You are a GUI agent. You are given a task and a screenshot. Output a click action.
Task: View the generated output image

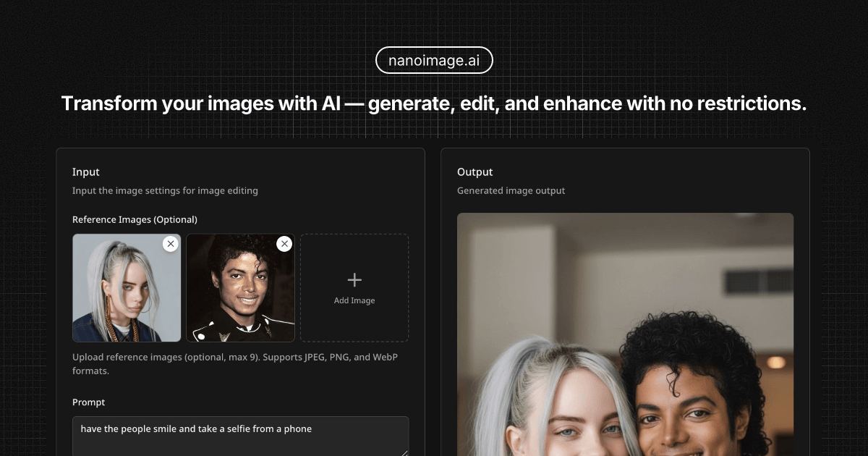pyautogui.click(x=625, y=334)
